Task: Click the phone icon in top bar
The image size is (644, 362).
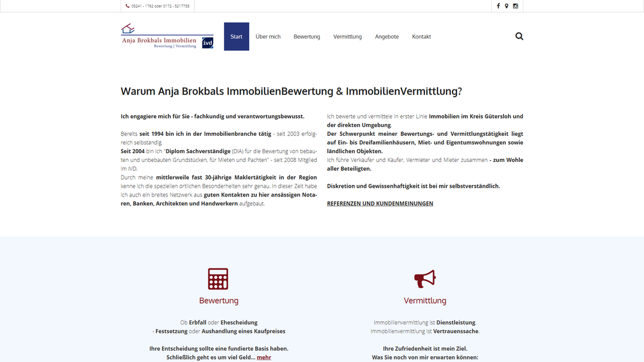Action: point(127,6)
